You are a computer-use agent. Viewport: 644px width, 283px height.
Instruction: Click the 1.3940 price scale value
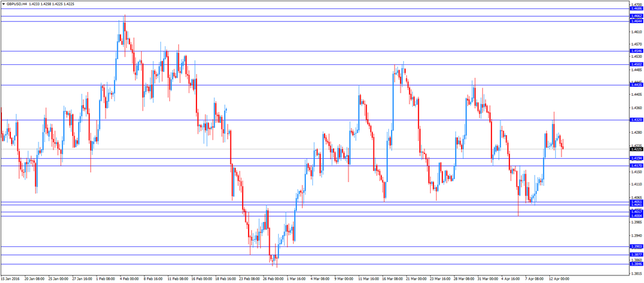click(636, 236)
